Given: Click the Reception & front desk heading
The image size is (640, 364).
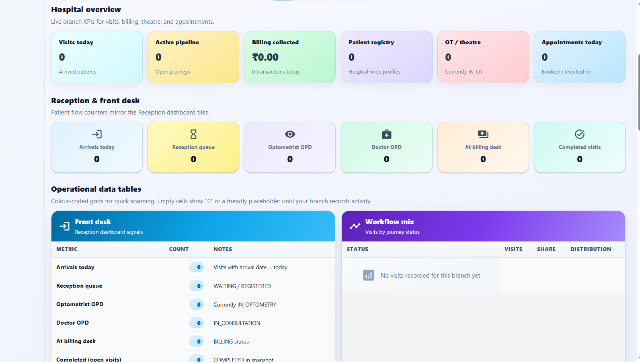Looking at the screenshot, I should pos(95,101).
